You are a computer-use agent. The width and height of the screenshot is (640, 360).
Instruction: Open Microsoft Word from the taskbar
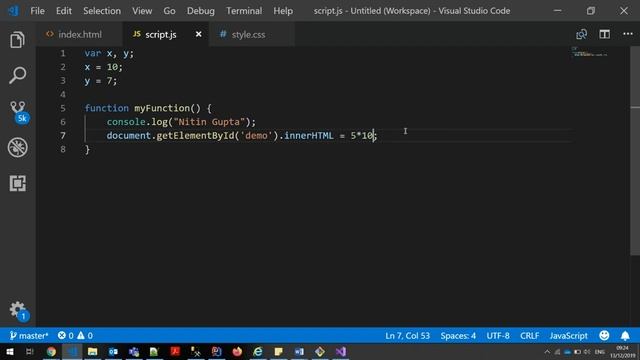coord(299,351)
